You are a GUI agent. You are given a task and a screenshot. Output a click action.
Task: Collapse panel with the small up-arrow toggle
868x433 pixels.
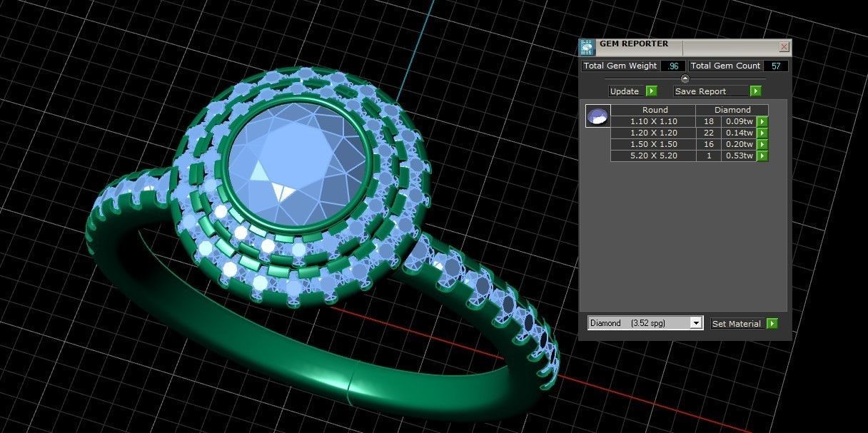[x=685, y=78]
